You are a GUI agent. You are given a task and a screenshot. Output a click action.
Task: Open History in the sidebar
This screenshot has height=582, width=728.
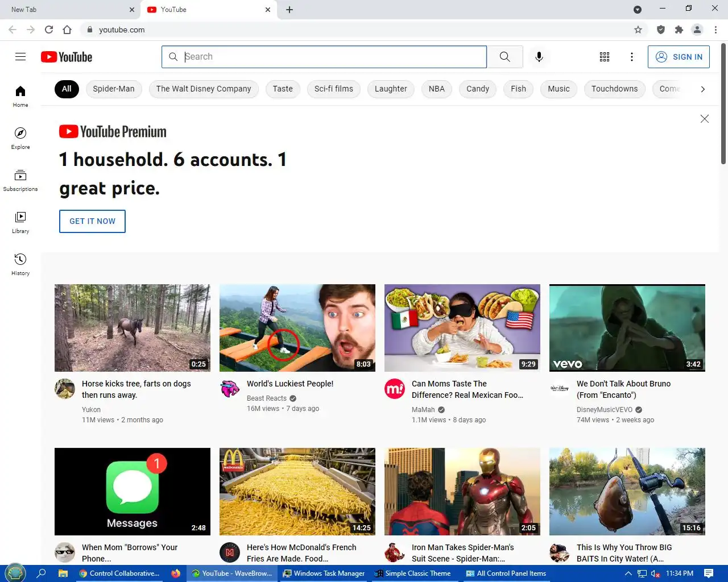click(x=20, y=265)
